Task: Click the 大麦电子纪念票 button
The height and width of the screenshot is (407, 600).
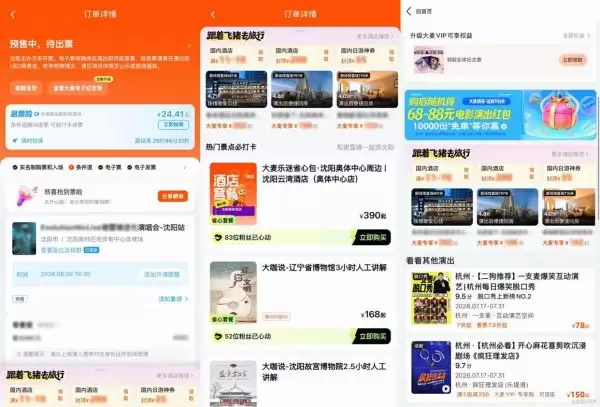Action: tap(78, 88)
